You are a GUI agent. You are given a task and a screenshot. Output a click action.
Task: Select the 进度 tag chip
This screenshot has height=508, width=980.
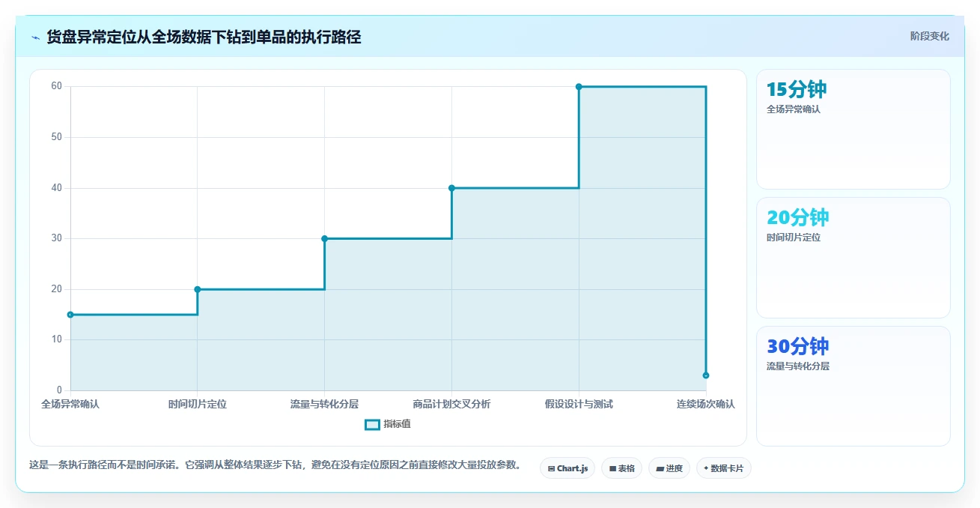coord(669,468)
